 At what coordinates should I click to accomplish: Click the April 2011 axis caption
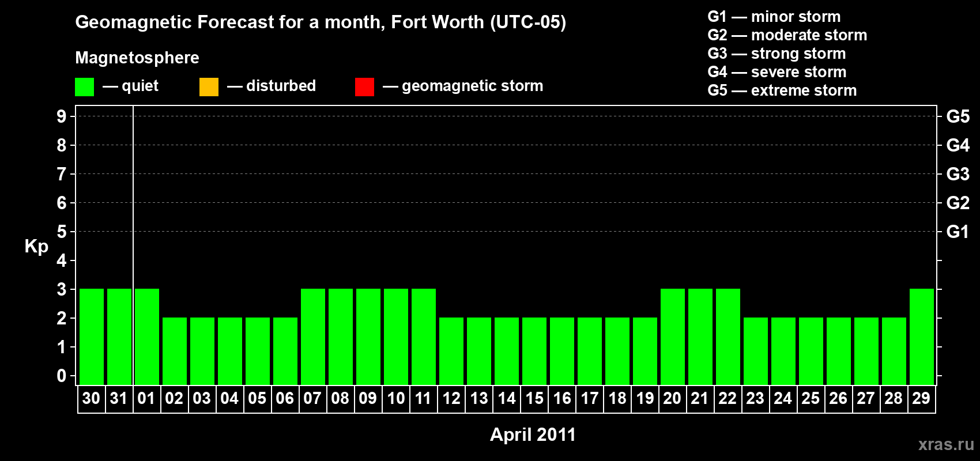tap(533, 434)
